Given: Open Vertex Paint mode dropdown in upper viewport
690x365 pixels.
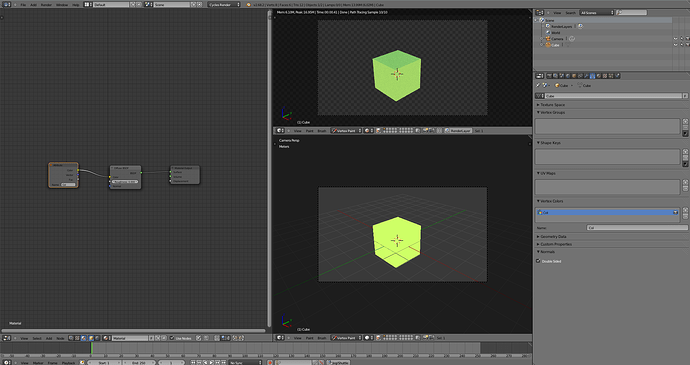Looking at the screenshot, I should 346,131.
